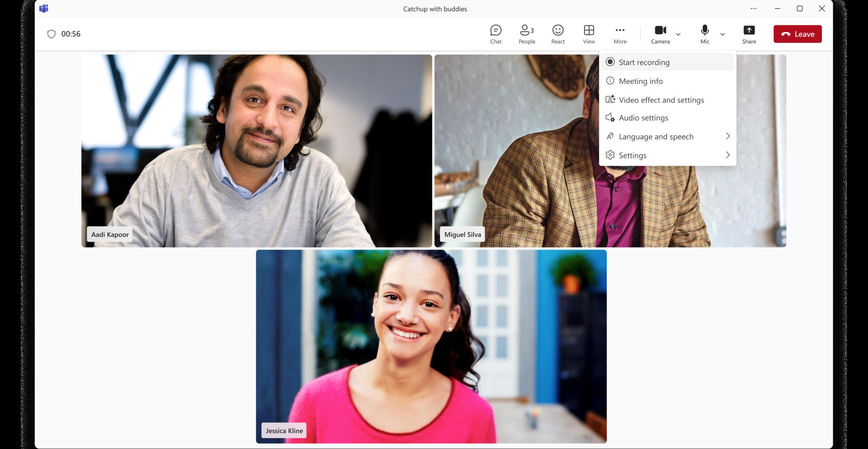The image size is (868, 449).
Task: Click the shield security icon beside timer
Action: tap(51, 34)
